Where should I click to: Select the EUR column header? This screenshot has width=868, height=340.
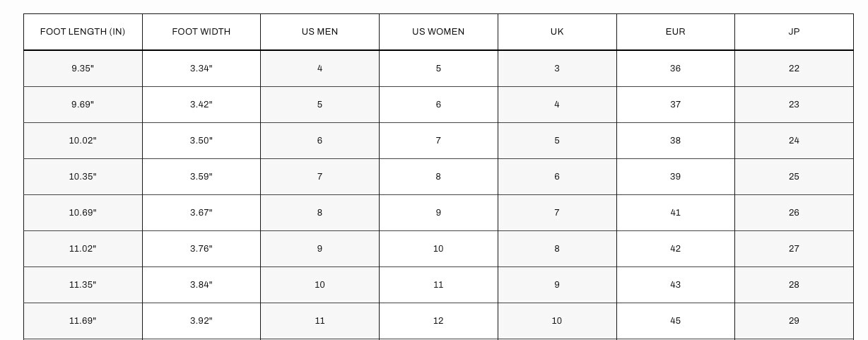click(x=675, y=32)
